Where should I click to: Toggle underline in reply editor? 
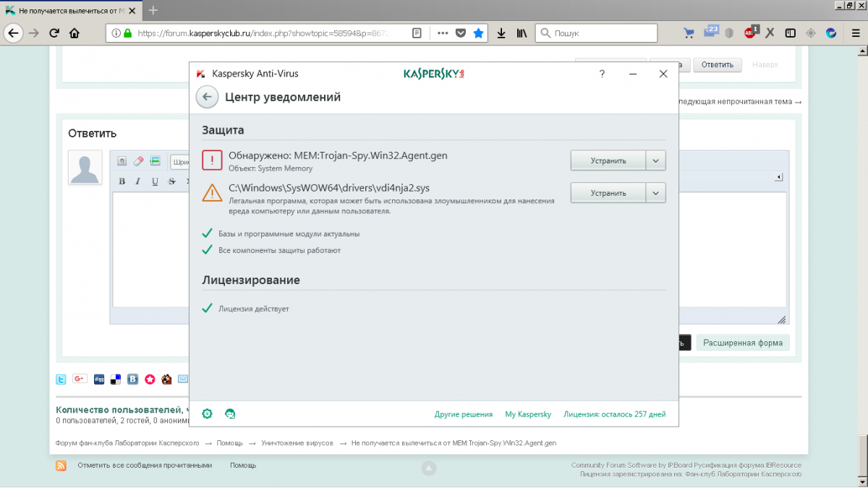point(155,181)
